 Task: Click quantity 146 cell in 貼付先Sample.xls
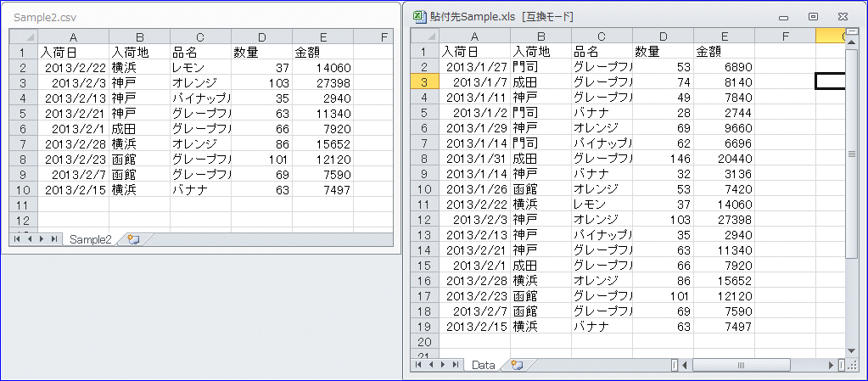(x=664, y=159)
